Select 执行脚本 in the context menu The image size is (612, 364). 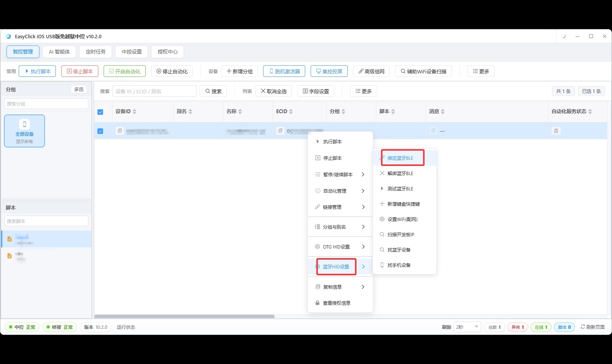click(340, 141)
